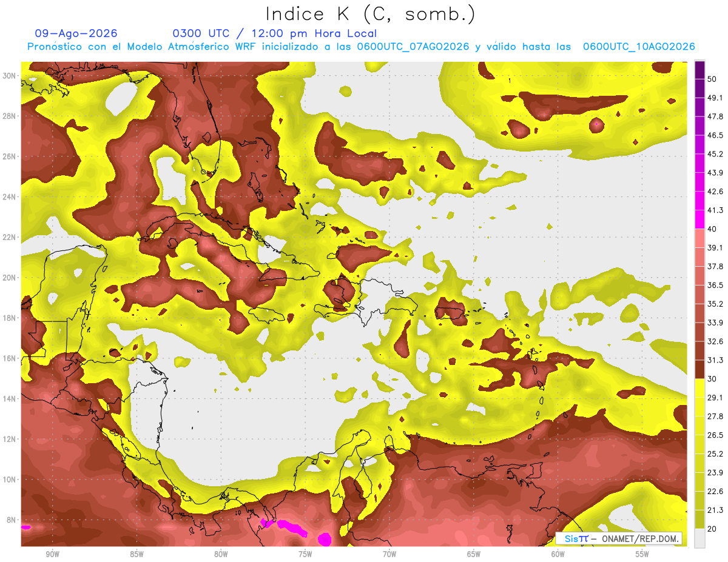Image resolution: width=728 pixels, height=562 pixels.
Task: Click the "28N" latitude label
Action: (10, 116)
